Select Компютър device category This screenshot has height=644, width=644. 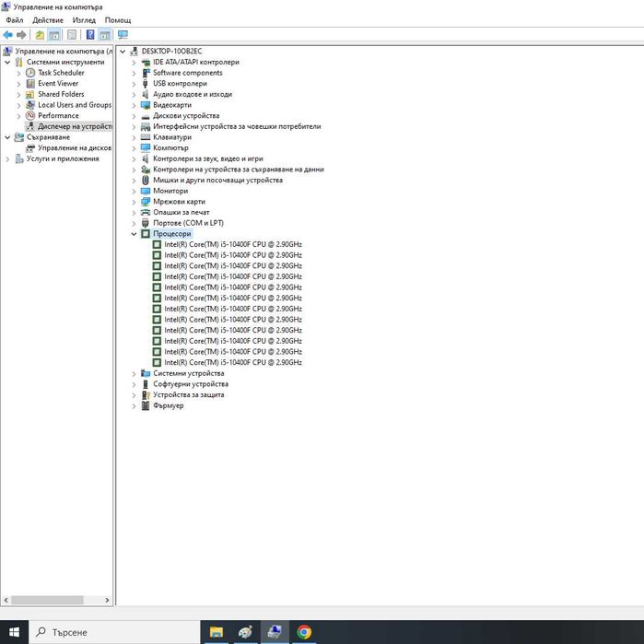click(170, 147)
